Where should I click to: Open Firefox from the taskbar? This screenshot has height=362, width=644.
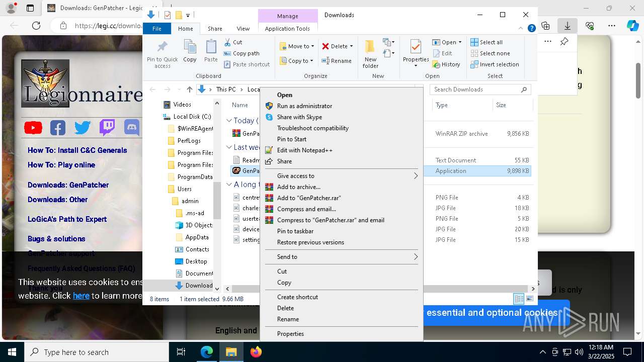pos(256,352)
